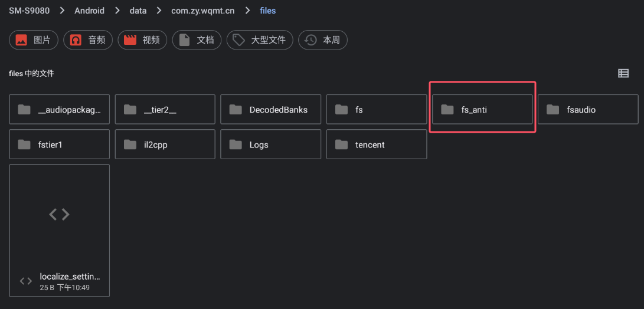Filter files by 本周 this week

point(323,40)
